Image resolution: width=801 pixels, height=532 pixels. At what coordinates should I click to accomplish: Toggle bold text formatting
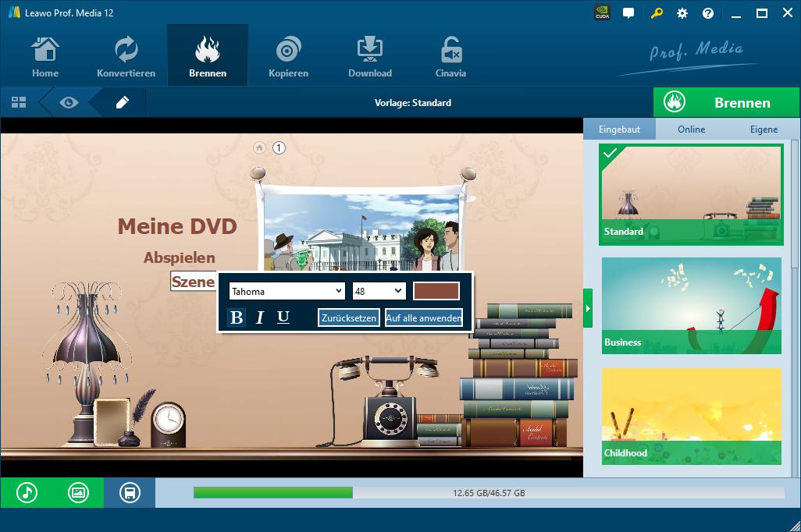click(x=237, y=317)
